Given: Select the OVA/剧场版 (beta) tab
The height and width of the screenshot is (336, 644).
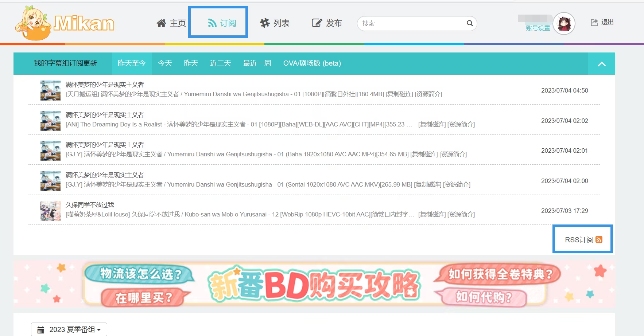Looking at the screenshot, I should pos(312,63).
